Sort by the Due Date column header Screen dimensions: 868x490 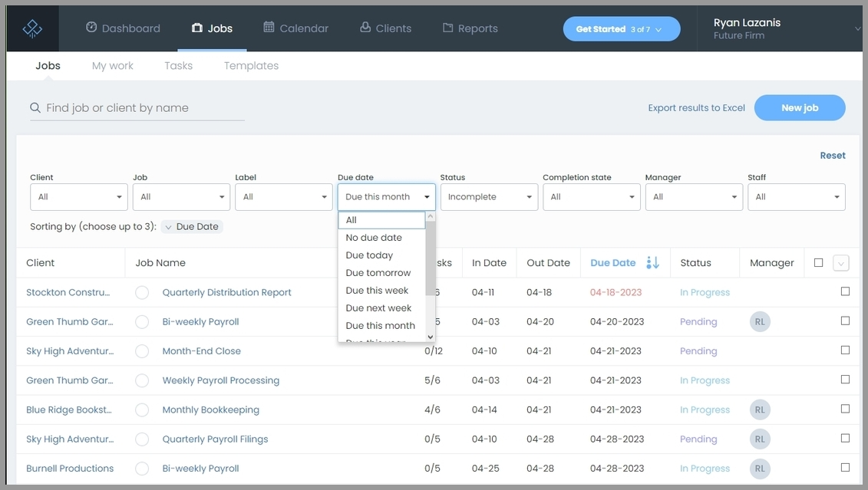tap(612, 263)
